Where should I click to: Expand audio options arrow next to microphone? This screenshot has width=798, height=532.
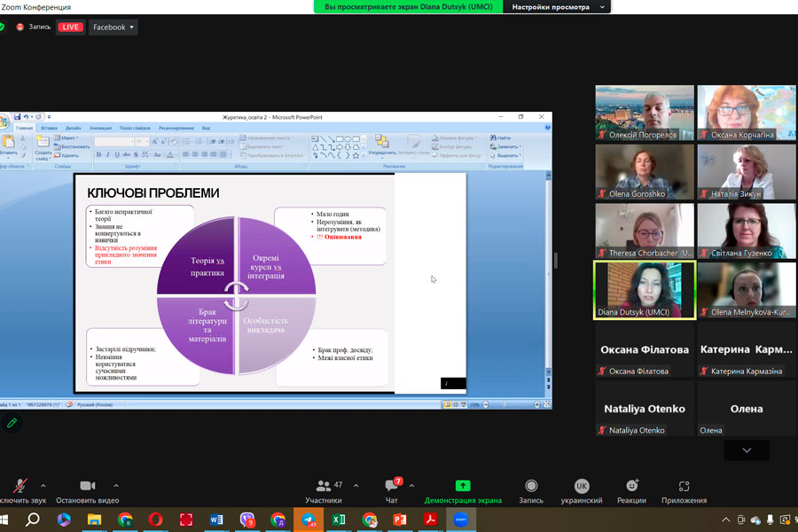tap(43, 485)
